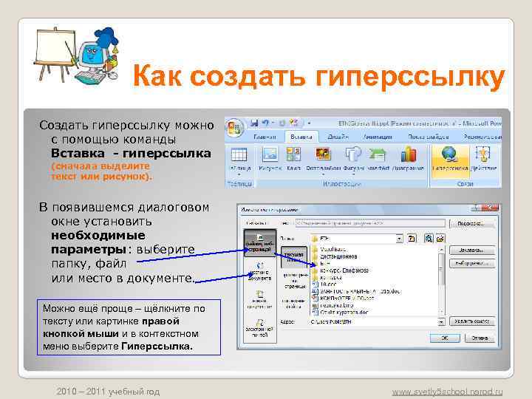Select the 'дистанционное' folder row
532x399 pixels.
[x=334, y=256]
